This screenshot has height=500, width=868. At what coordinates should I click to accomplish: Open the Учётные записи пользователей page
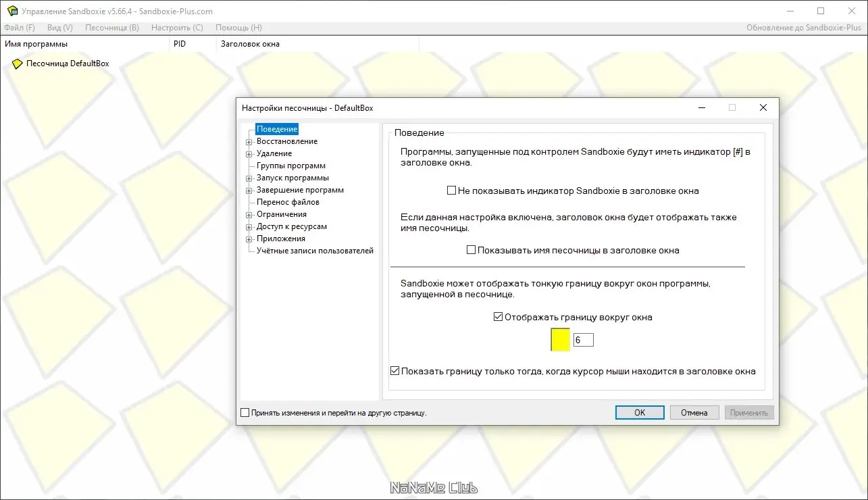[x=315, y=251]
